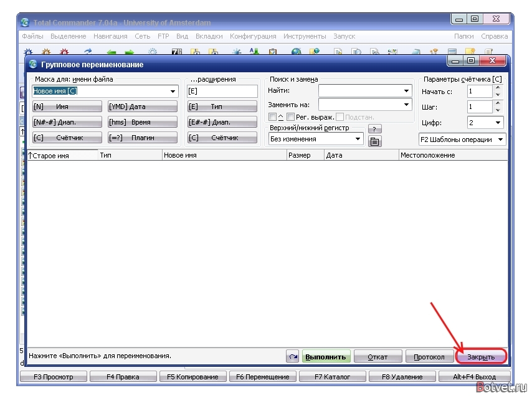Expand the file name mask dropdown
Image resolution: width=532 pixels, height=398 pixels.
click(173, 92)
